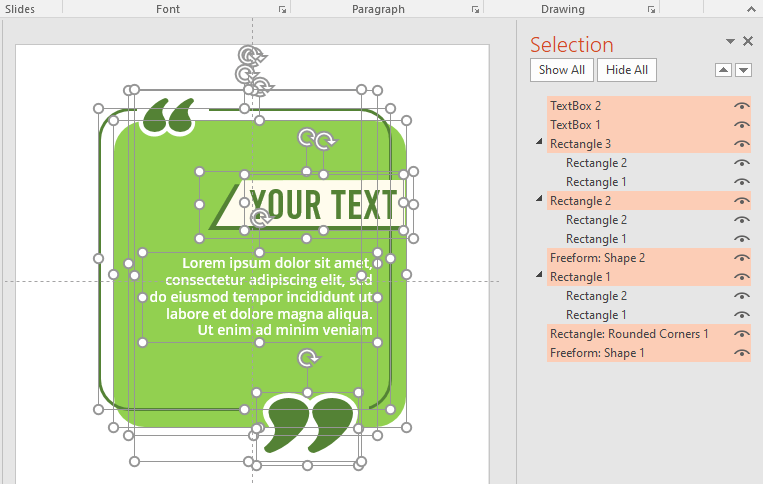Toggle visibility of Rectangle: Rounded Corners 1
The height and width of the screenshot is (484, 763).
click(741, 334)
